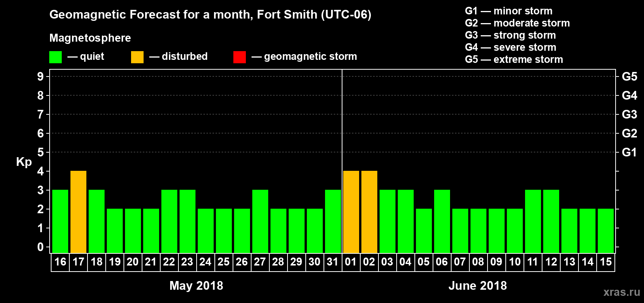Click the Kp axis value '9'
The height and width of the screenshot is (303, 644).
pyautogui.click(x=41, y=77)
